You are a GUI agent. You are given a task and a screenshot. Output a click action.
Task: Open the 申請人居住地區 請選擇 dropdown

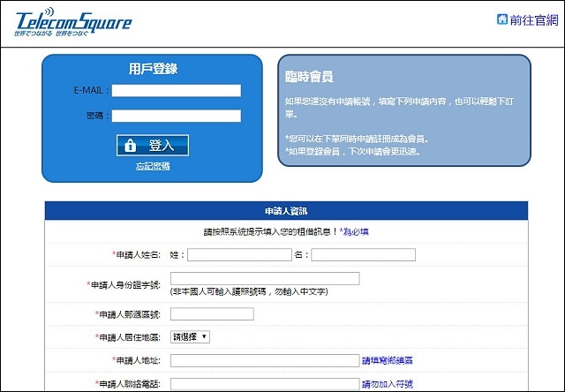190,337
